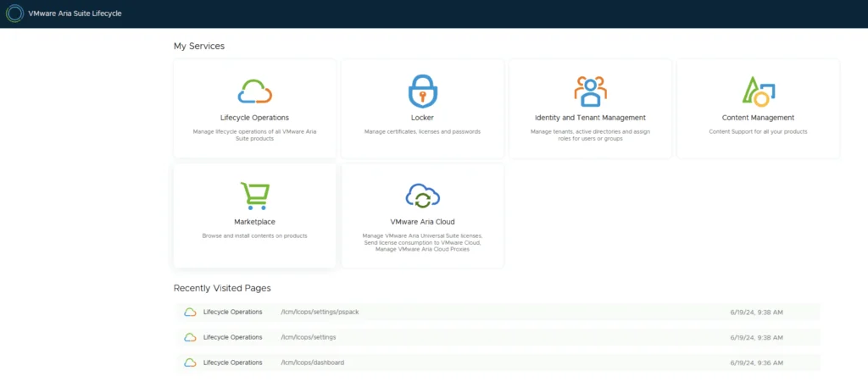
Task: Click the Identity and Tenant Management people icon
Action: coord(590,91)
